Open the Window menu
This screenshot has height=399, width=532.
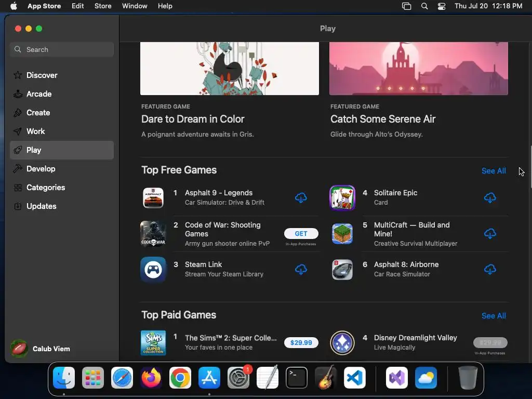pos(135,6)
